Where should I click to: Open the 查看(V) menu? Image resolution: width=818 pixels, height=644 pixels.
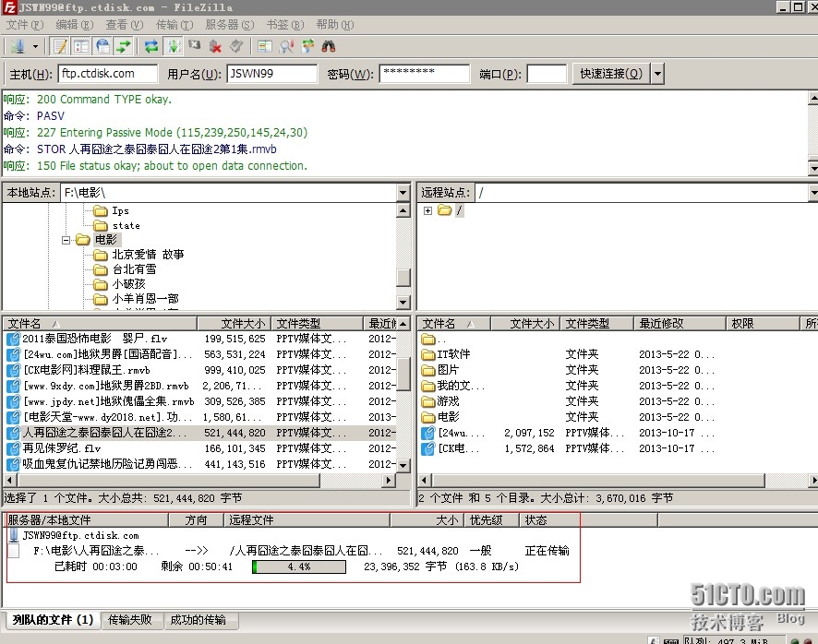(124, 25)
